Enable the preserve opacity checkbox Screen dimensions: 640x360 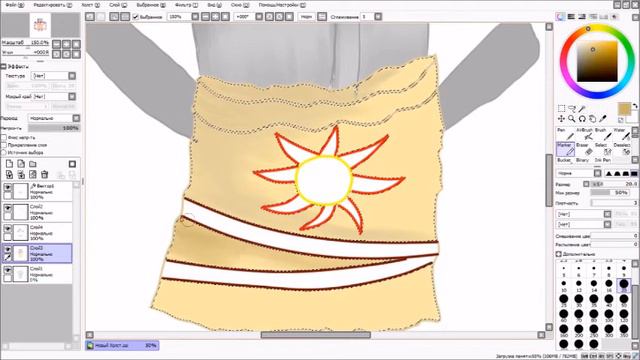coord(4,138)
